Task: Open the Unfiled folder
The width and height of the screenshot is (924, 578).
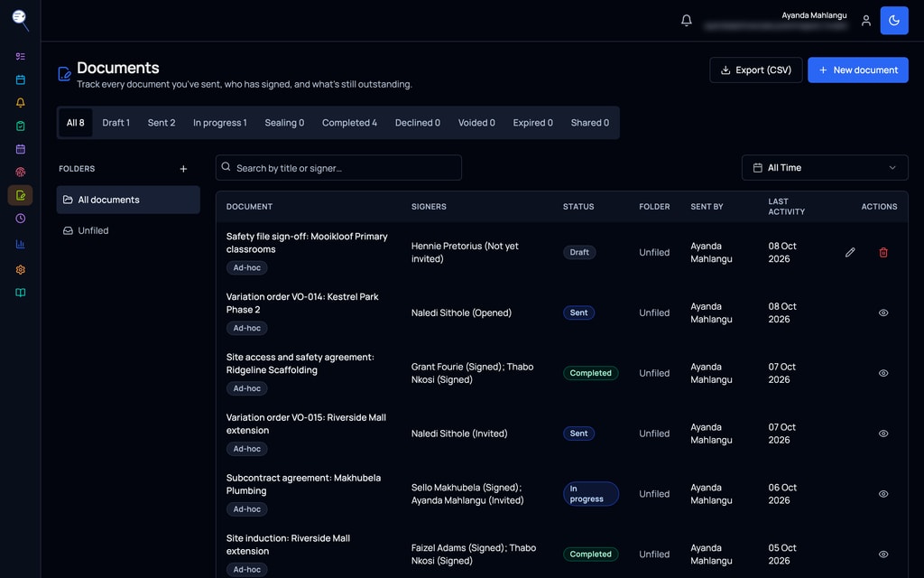Action: (x=128, y=230)
